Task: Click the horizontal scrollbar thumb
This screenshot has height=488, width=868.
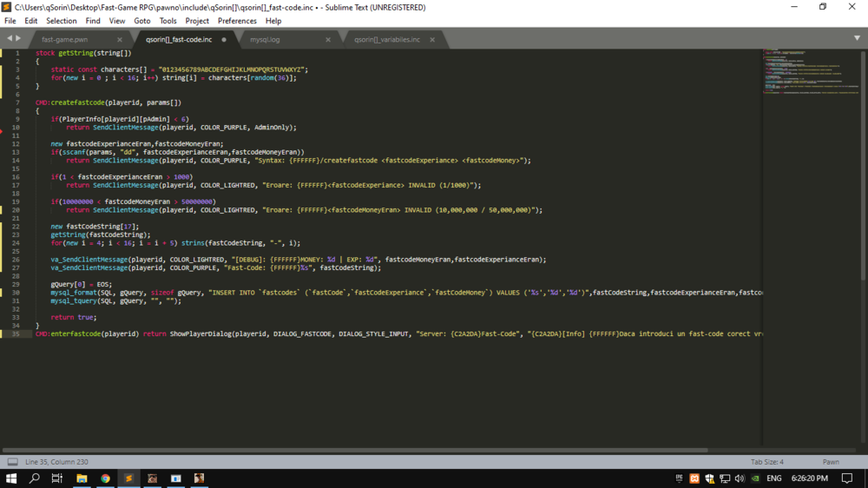Action: pyautogui.click(x=355, y=450)
